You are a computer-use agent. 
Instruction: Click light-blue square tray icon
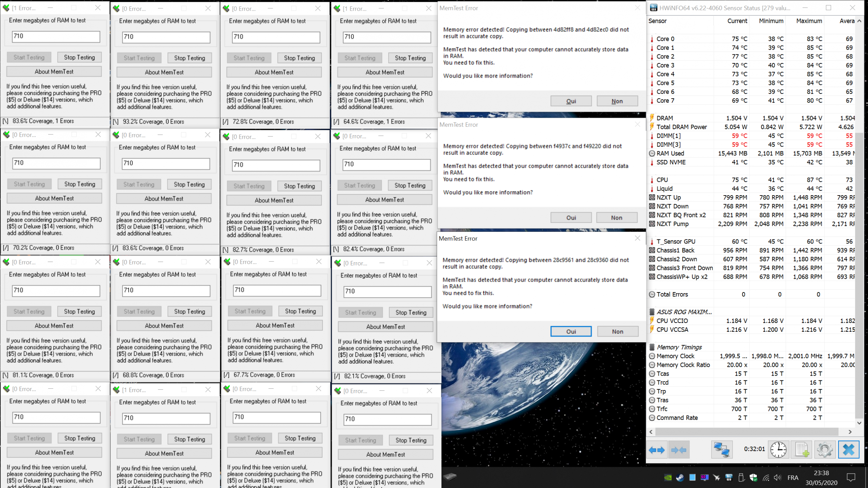point(692,477)
